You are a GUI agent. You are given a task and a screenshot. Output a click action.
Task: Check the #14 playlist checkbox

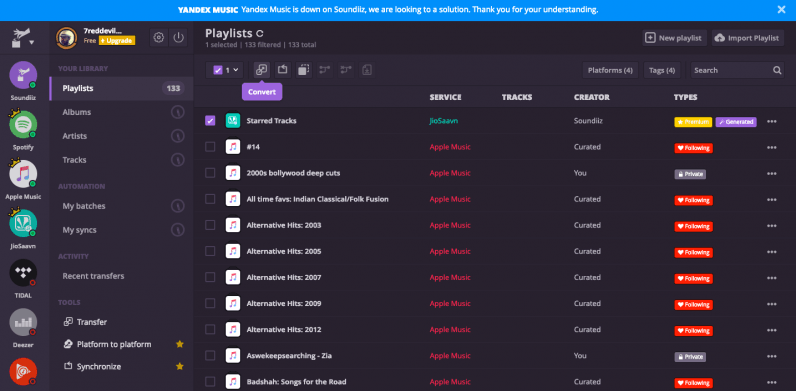click(x=210, y=147)
